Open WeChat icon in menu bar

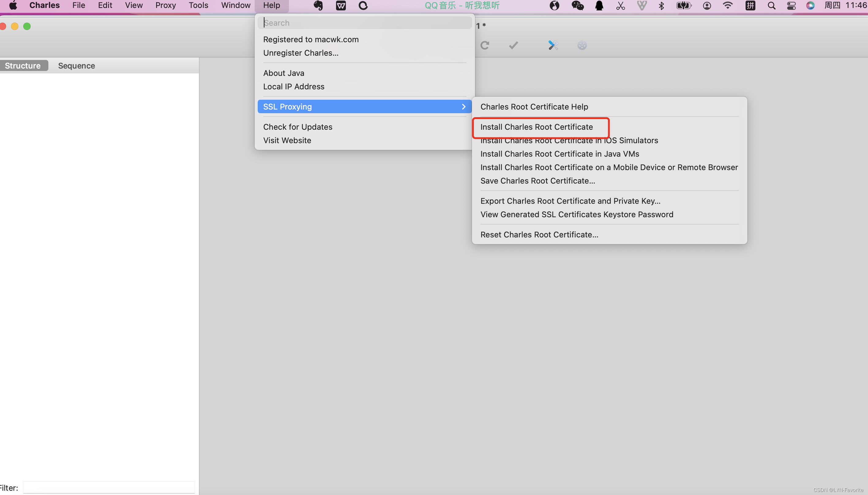pos(578,6)
